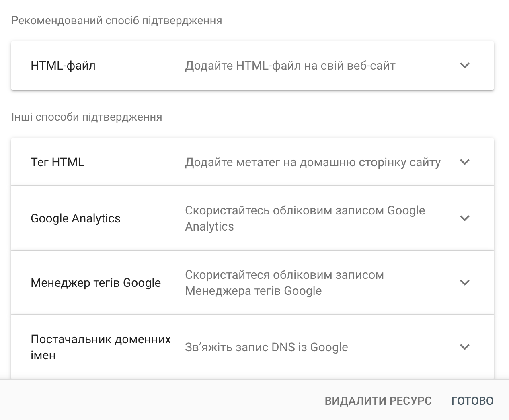Click 'Інші способи підтвердження' heading
Viewport: 509px width, 420px height.
pyautogui.click(x=87, y=117)
